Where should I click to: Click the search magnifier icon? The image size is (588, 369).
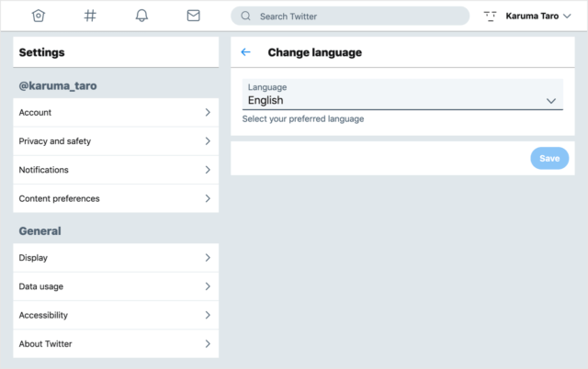[x=245, y=17]
